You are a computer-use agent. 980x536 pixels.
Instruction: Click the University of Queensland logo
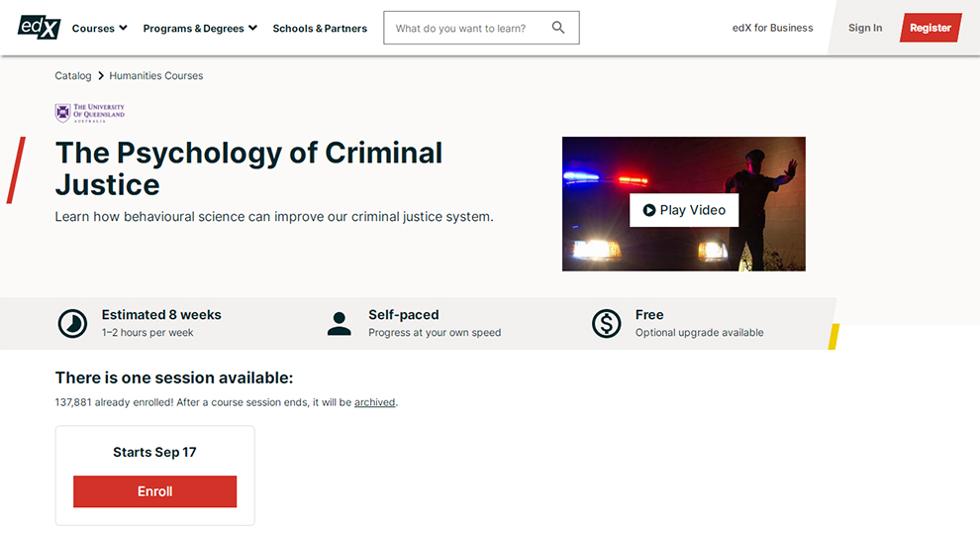click(90, 113)
